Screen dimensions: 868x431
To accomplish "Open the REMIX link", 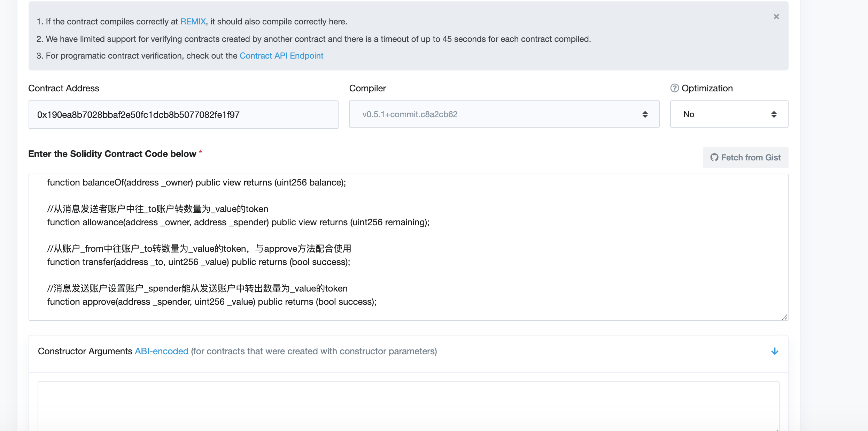I will (x=193, y=22).
